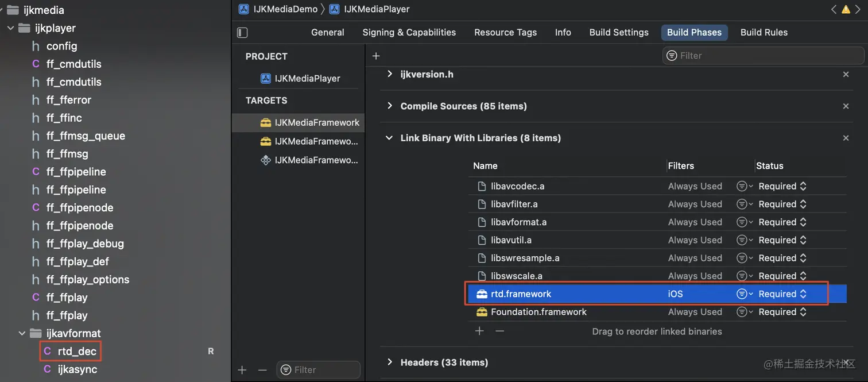Open the filter options icon for libavcodec.a

pos(745,186)
